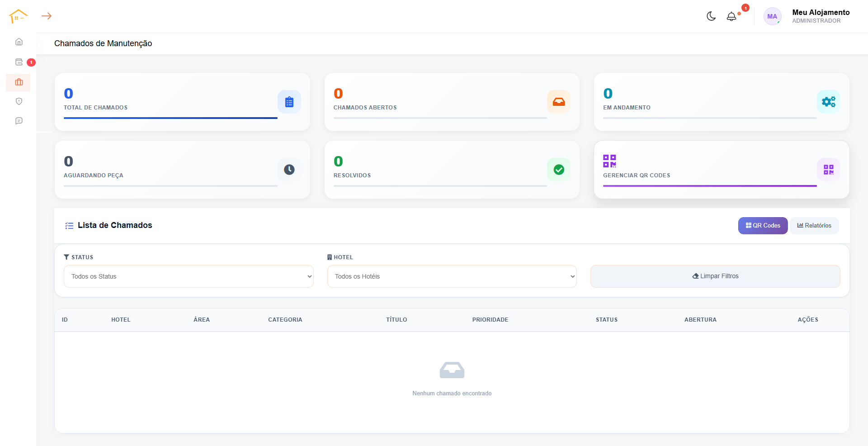Click the TÍTULO column header
Viewport: 868px width, 446px height.
396,320
